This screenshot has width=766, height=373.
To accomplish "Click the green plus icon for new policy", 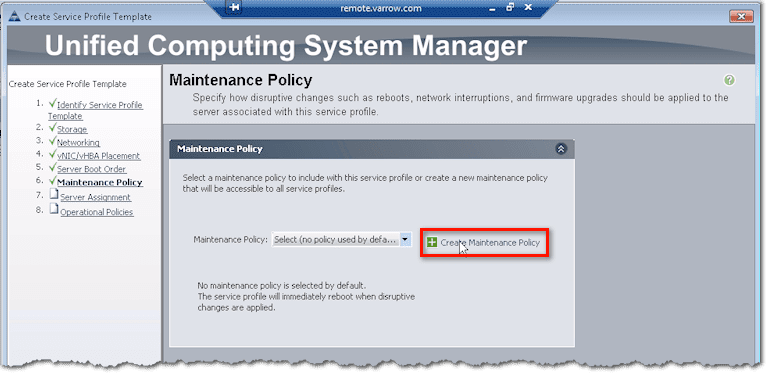I will pos(432,242).
